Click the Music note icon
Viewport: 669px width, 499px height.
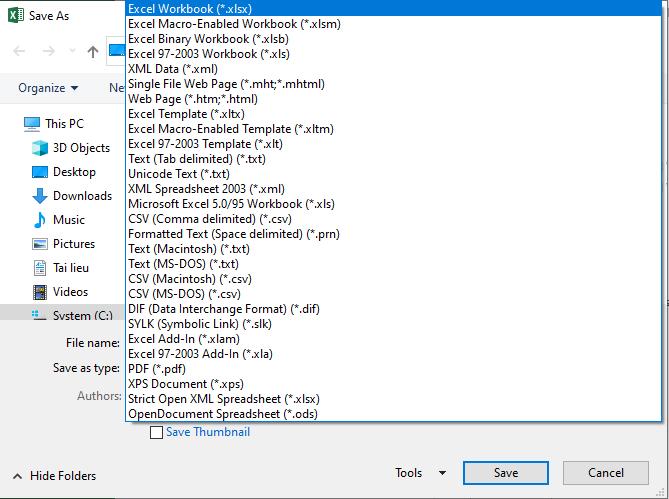[40, 220]
